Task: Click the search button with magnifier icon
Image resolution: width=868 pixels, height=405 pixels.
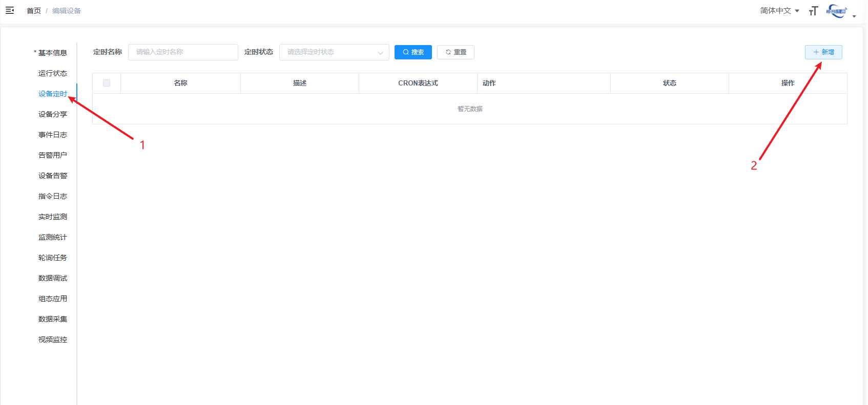Action: pyautogui.click(x=413, y=52)
